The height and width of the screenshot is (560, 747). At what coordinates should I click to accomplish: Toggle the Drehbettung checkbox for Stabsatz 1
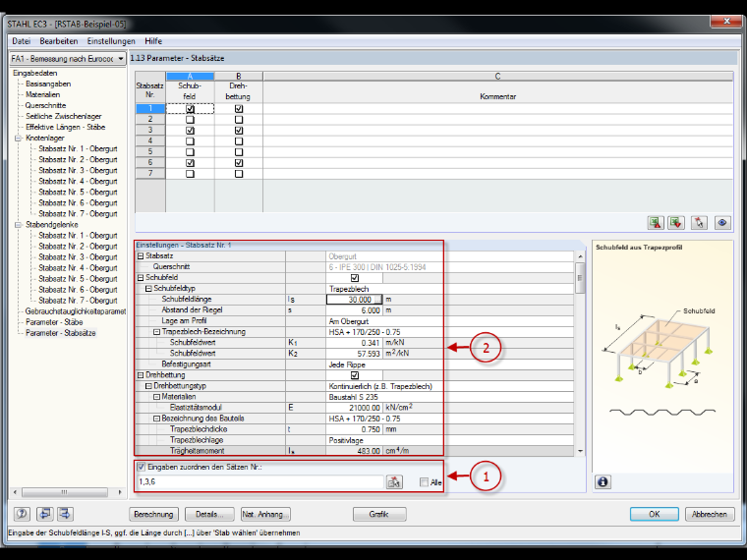pyautogui.click(x=239, y=109)
